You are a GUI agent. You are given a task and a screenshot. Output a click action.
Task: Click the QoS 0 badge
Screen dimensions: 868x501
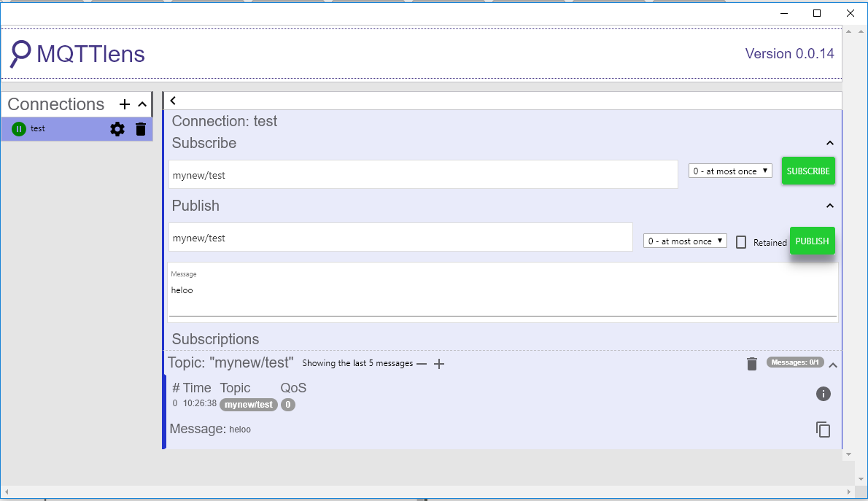point(288,405)
